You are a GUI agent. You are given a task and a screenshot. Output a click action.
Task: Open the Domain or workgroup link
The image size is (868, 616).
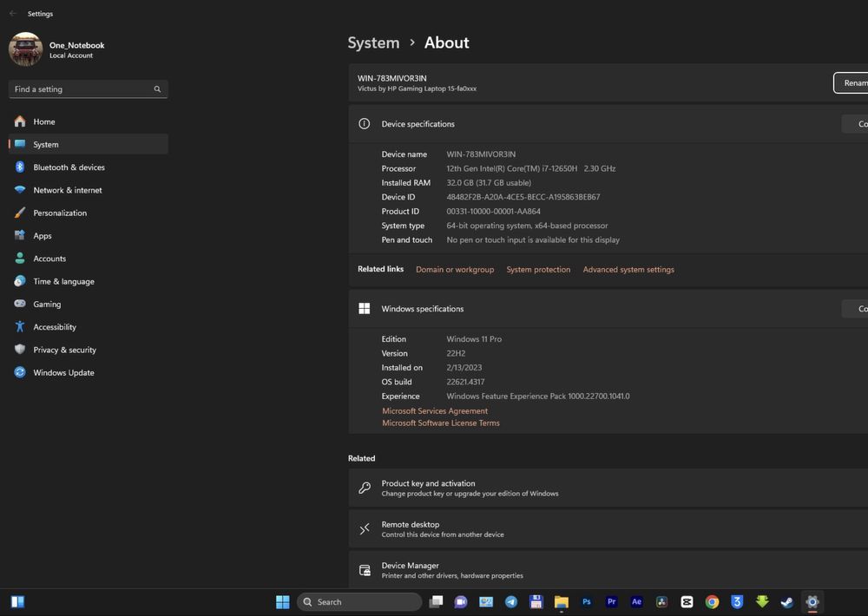455,270
